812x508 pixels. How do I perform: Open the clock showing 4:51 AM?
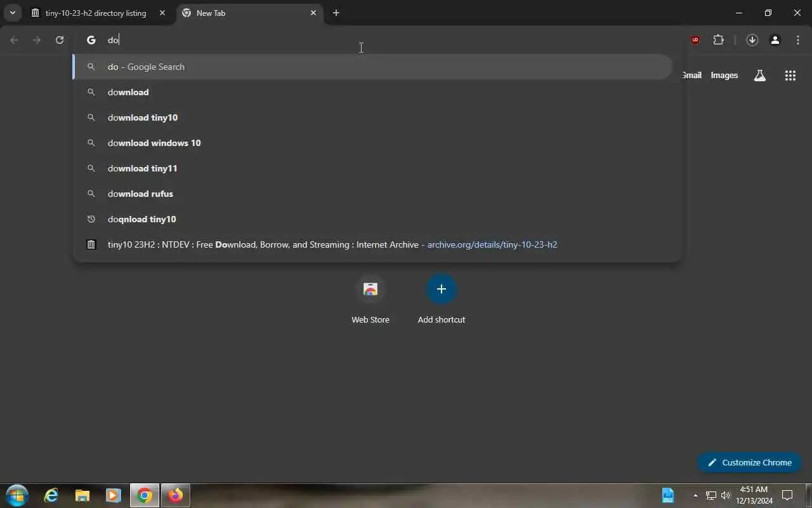[x=754, y=495]
